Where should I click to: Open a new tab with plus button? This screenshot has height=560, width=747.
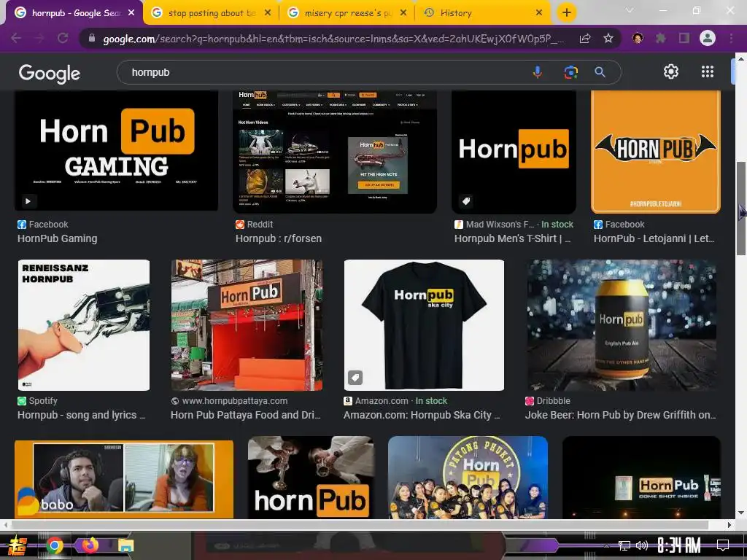click(566, 13)
